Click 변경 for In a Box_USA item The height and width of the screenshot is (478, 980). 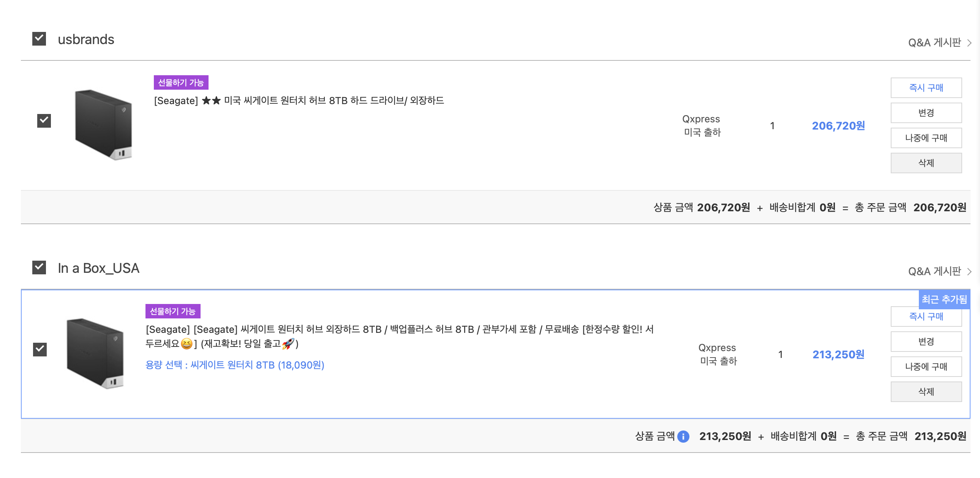click(x=926, y=342)
